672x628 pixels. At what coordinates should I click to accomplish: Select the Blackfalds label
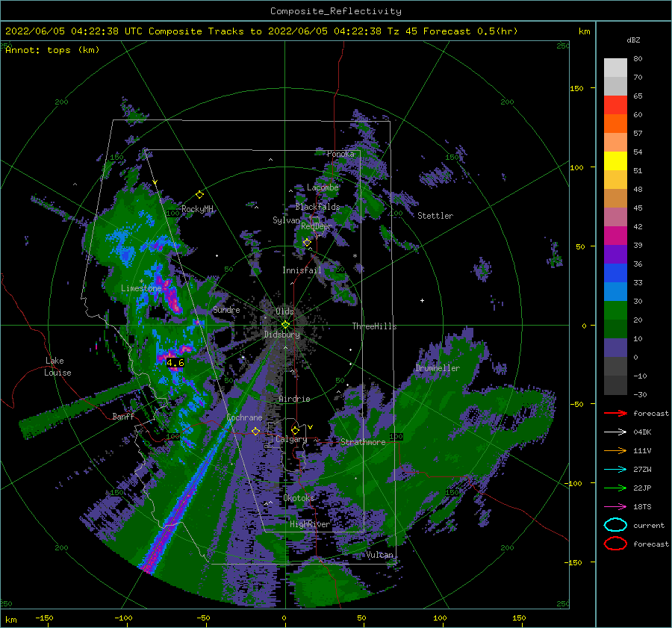coord(317,207)
